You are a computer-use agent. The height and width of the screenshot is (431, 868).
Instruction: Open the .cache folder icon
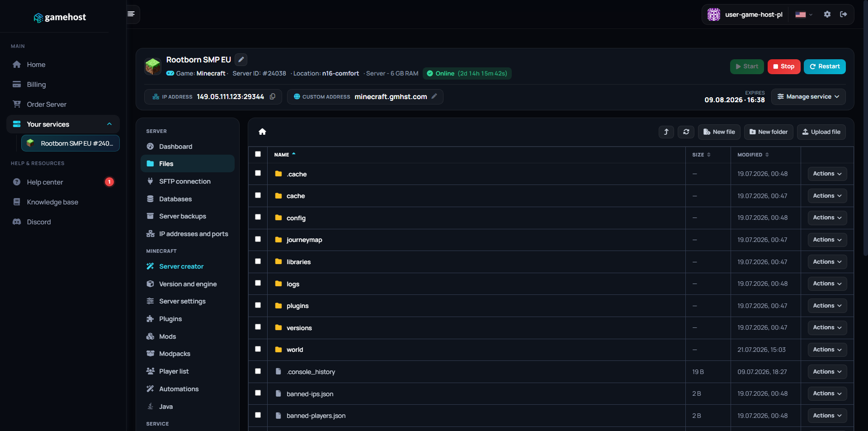278,174
